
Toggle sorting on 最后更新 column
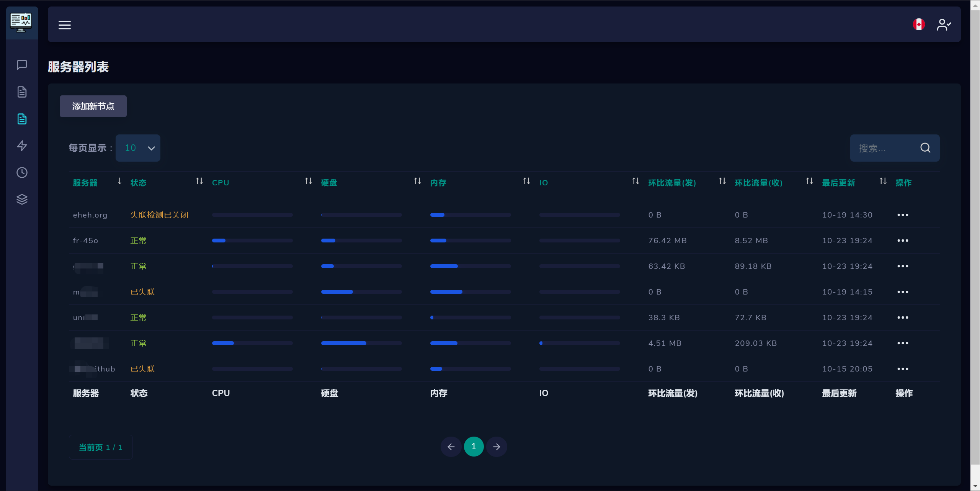838,183
